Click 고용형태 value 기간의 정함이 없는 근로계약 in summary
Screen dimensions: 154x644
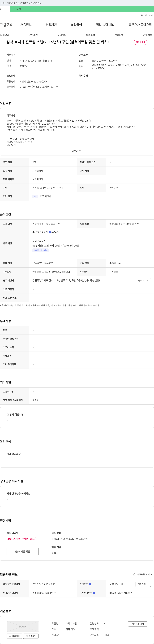pyautogui.click(x=34, y=81)
